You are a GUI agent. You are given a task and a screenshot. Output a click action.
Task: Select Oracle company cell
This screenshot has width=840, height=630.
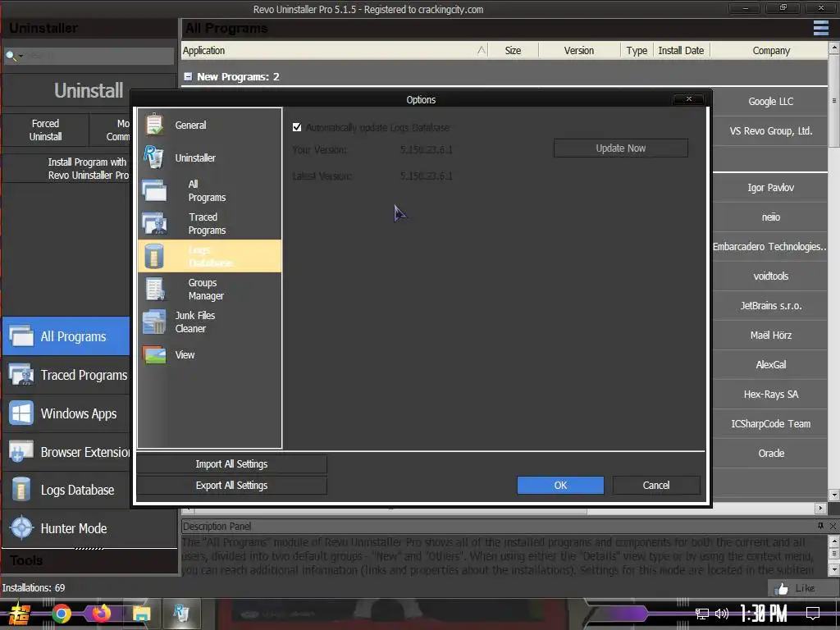click(770, 453)
